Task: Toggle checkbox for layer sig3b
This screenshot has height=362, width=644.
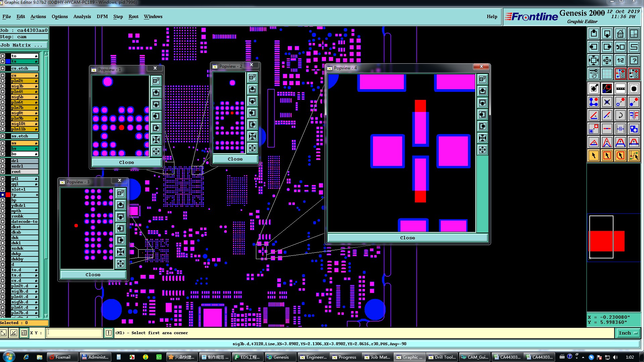Action: 3,86
